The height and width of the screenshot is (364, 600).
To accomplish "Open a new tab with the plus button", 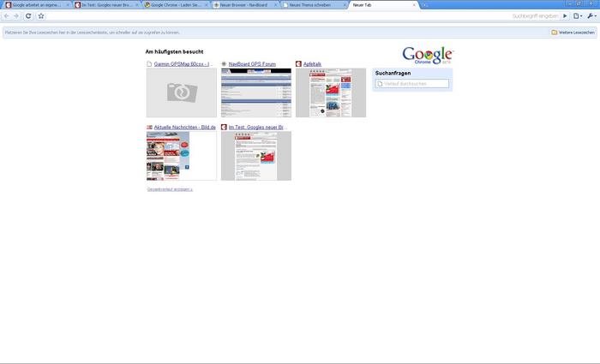I will click(424, 5).
